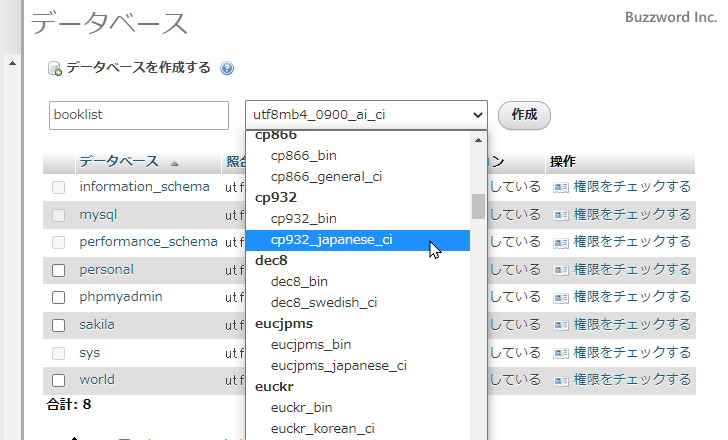
Task: Open the sys database link
Action: coord(89,353)
